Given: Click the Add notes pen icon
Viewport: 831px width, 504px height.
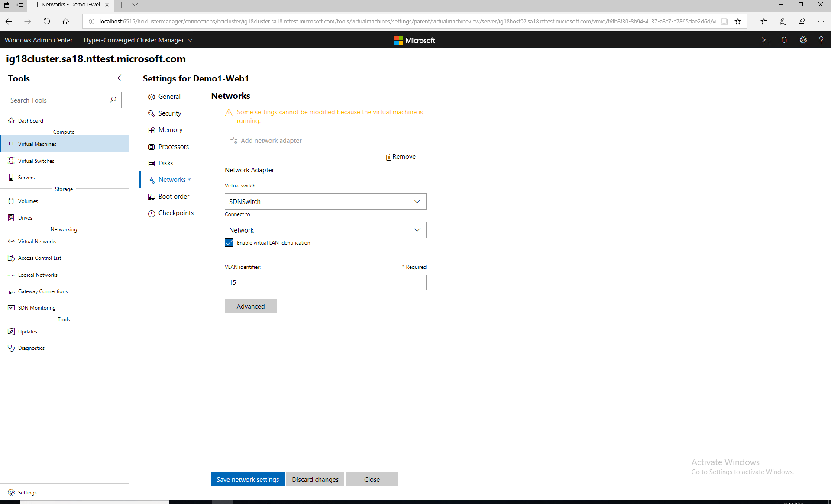Looking at the screenshot, I should point(782,21).
